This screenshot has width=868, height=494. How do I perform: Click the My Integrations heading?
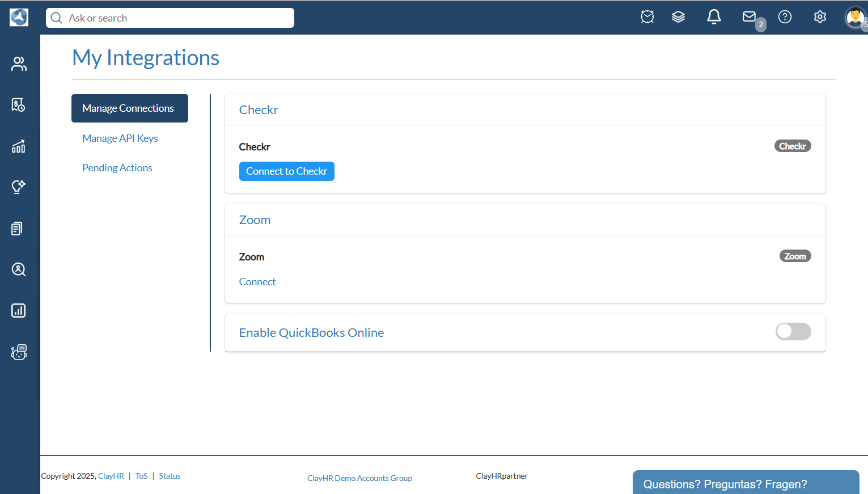(x=146, y=58)
